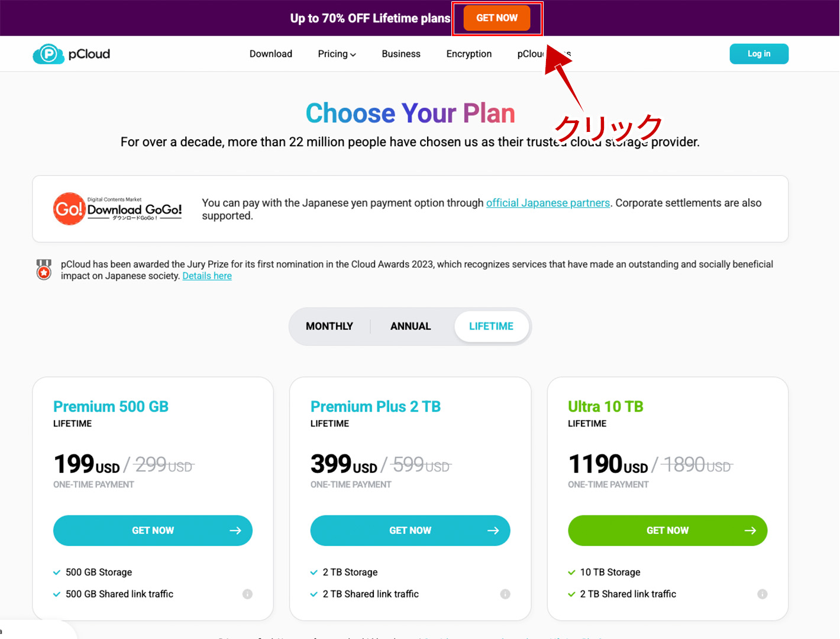This screenshot has height=639, width=840.
Task: Click info icon in Premium Plus 2 TB card
Action: click(x=505, y=594)
